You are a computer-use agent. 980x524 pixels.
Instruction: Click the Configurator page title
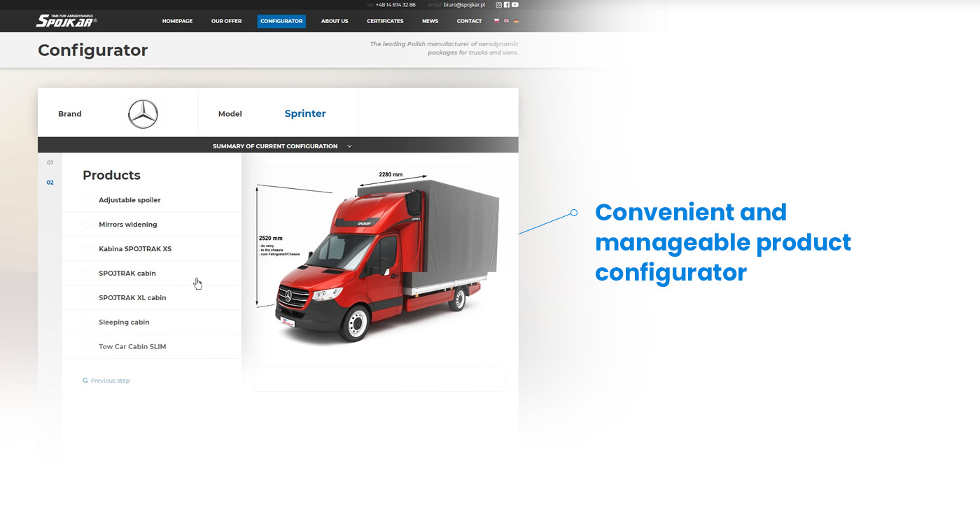92,50
